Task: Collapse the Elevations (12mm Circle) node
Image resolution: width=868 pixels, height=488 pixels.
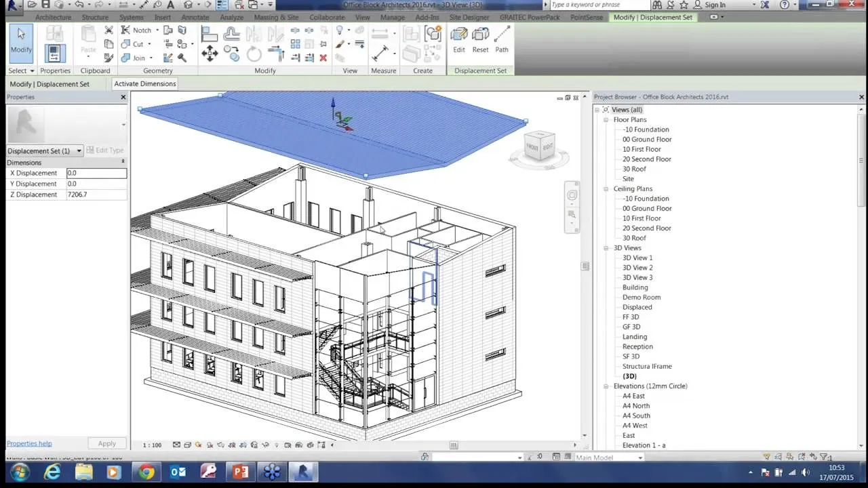Action: (x=606, y=386)
